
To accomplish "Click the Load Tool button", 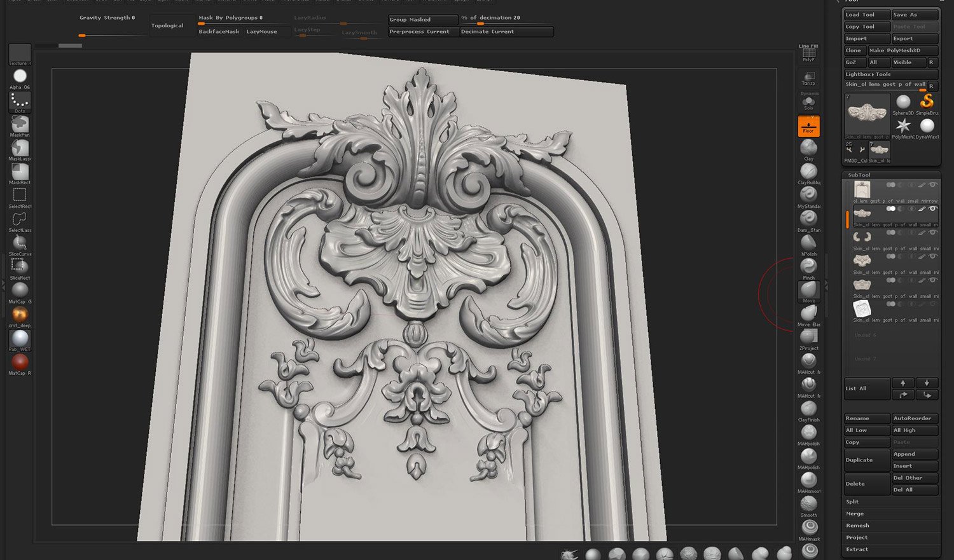I will pos(867,15).
